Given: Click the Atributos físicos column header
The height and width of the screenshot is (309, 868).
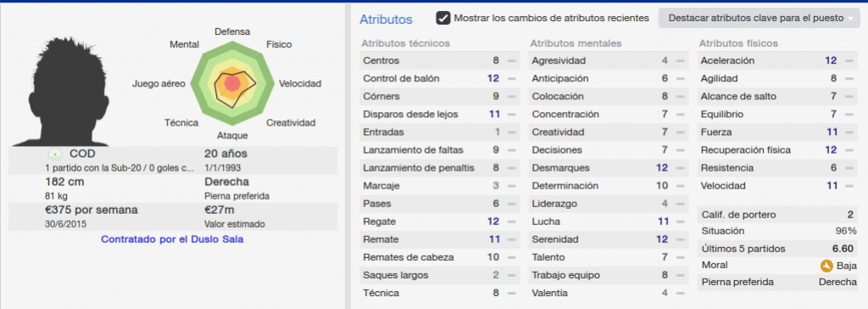Looking at the screenshot, I should tap(738, 43).
